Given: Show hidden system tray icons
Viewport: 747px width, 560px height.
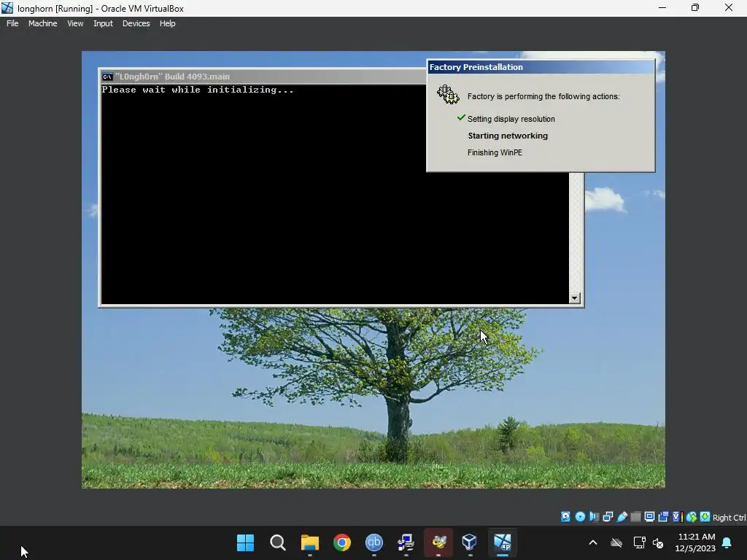Looking at the screenshot, I should coord(593,542).
